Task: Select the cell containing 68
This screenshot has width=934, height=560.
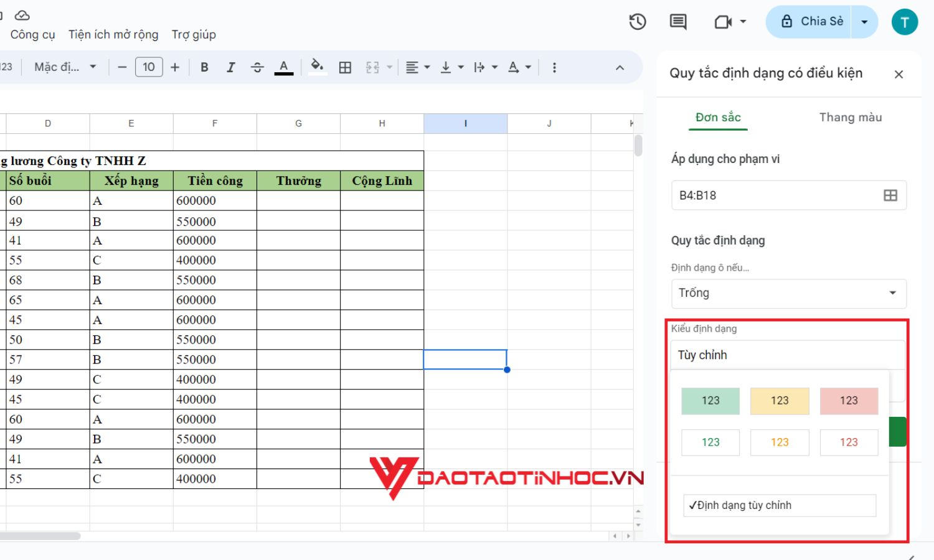Action: [48, 280]
